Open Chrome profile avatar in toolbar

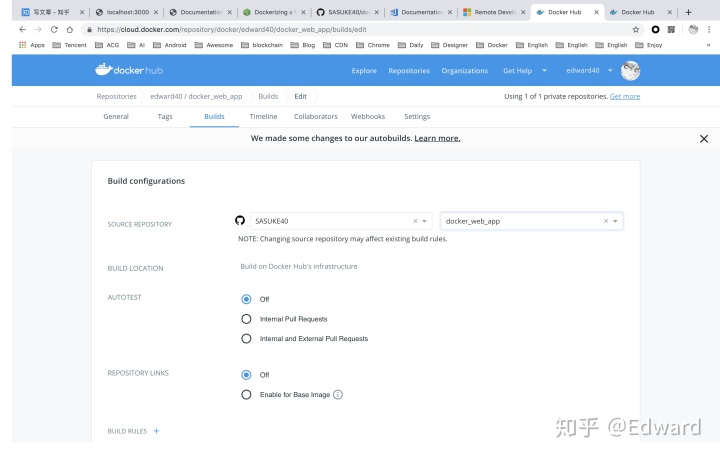pos(693,29)
